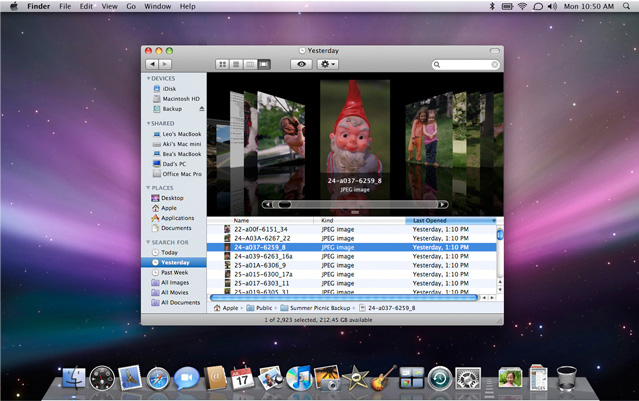Launch Safari from the Dock
This screenshot has width=639, height=401.
point(158,378)
